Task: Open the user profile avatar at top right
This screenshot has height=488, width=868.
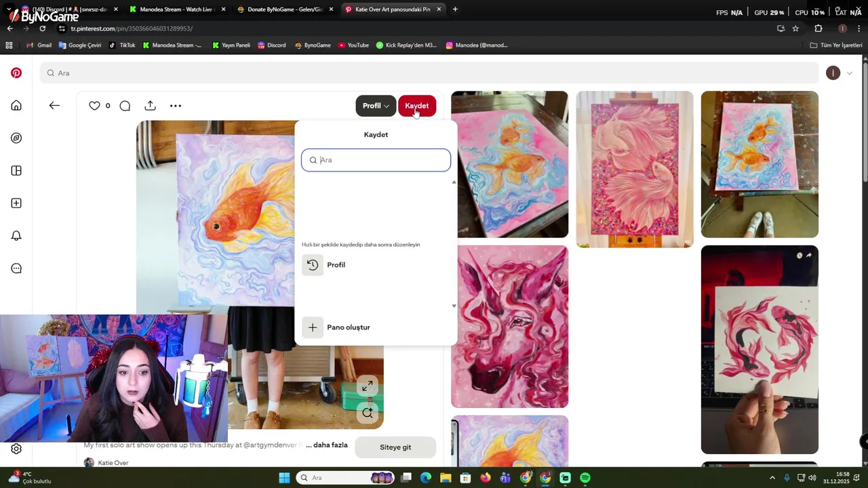Action: [833, 73]
